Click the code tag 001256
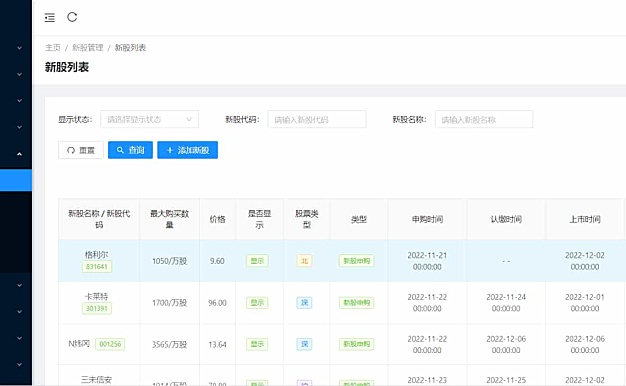 (110, 344)
